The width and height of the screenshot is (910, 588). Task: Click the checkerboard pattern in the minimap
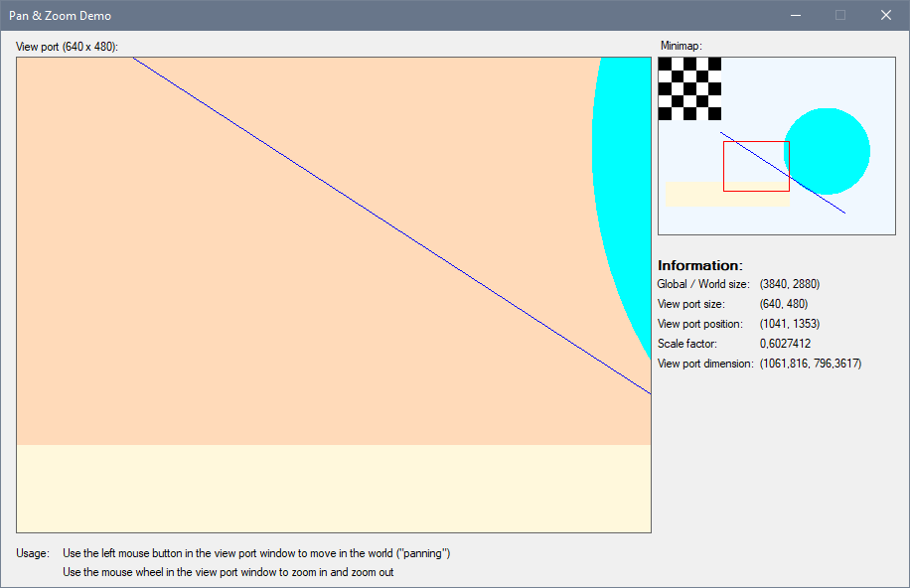pyautogui.click(x=690, y=88)
